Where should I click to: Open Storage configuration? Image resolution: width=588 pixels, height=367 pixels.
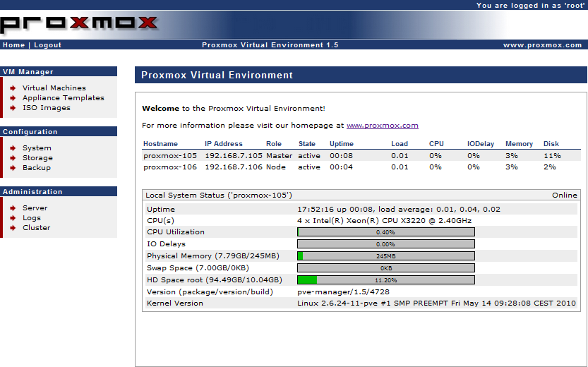(37, 158)
